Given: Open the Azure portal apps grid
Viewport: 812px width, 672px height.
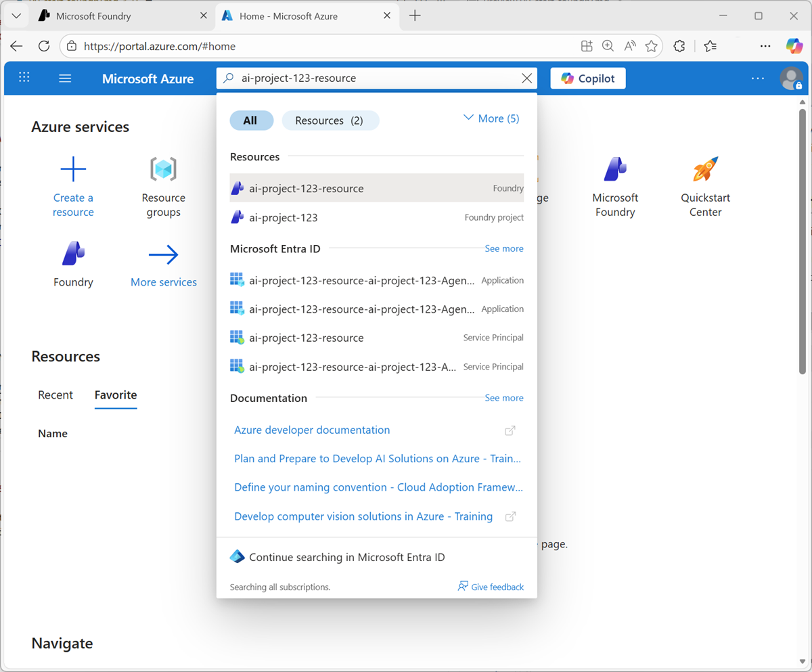Looking at the screenshot, I should click(x=24, y=78).
